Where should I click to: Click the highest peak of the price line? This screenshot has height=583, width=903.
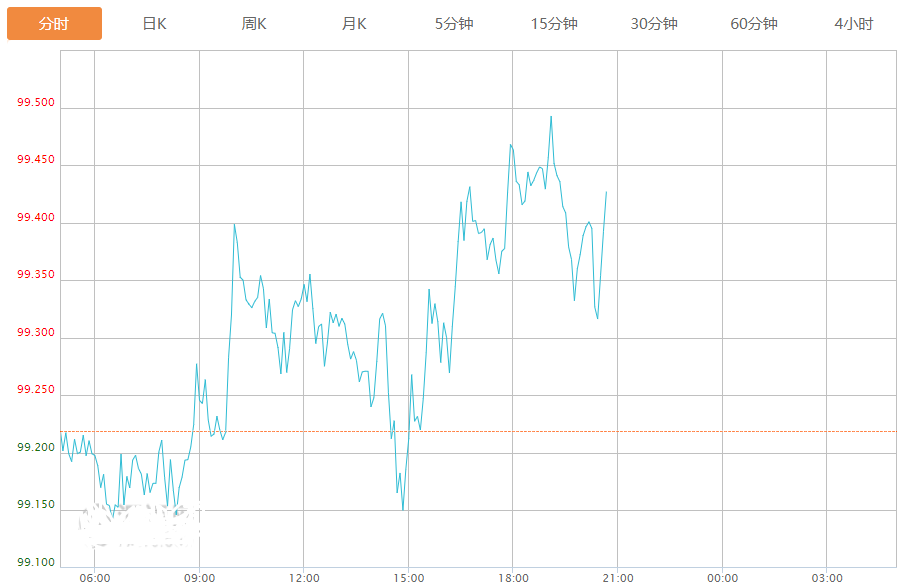coord(551,116)
